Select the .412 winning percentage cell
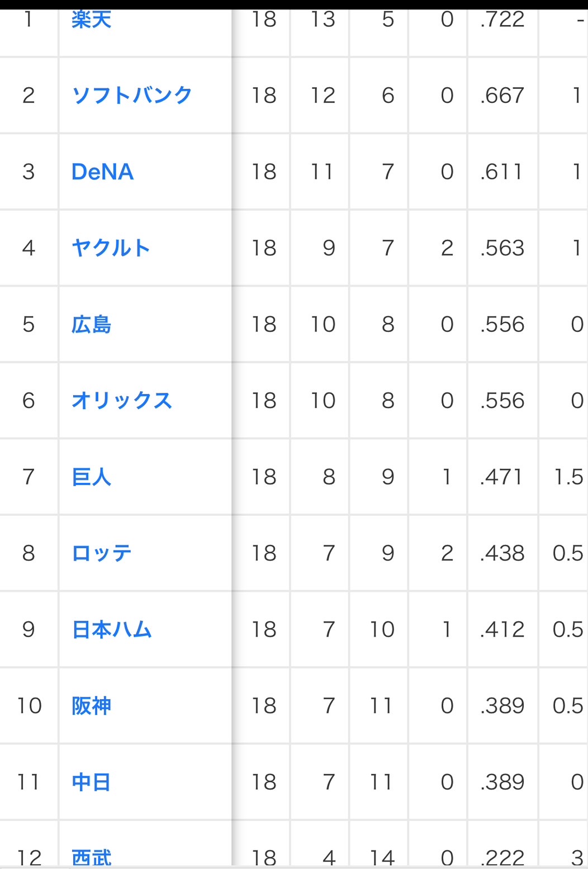The height and width of the screenshot is (869, 588). tap(502, 629)
